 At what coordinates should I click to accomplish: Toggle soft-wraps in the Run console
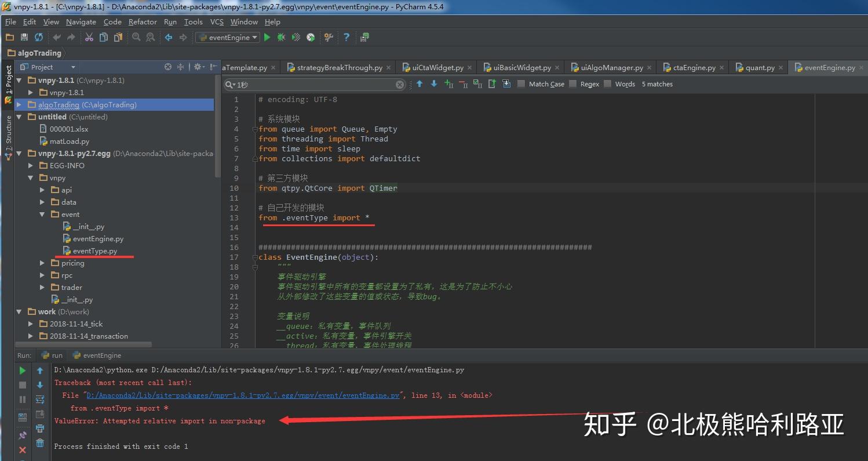[x=40, y=400]
